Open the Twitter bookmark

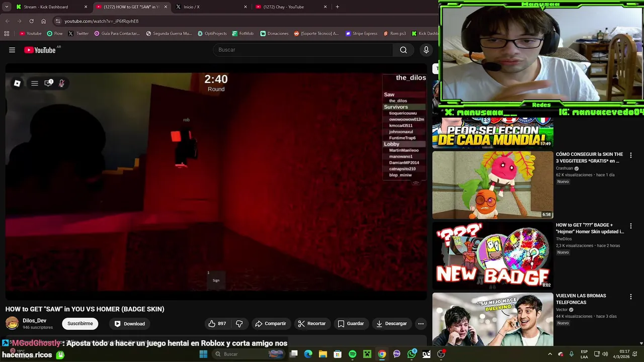click(x=78, y=34)
